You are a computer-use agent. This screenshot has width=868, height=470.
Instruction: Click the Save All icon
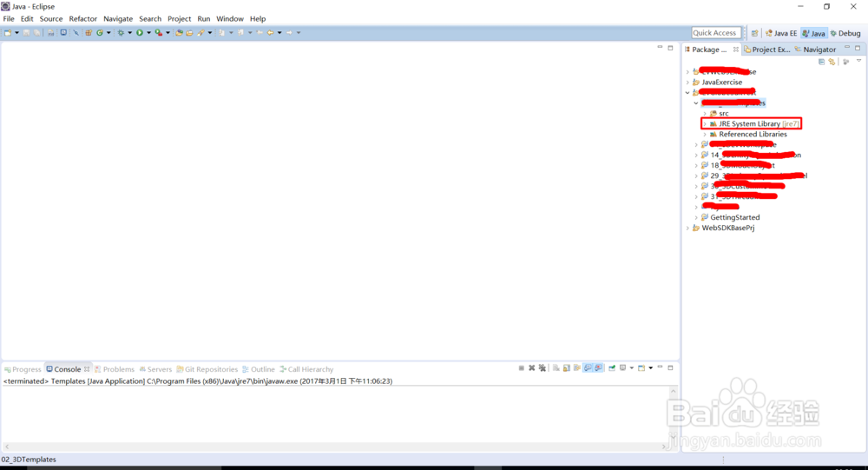tap(36, 33)
